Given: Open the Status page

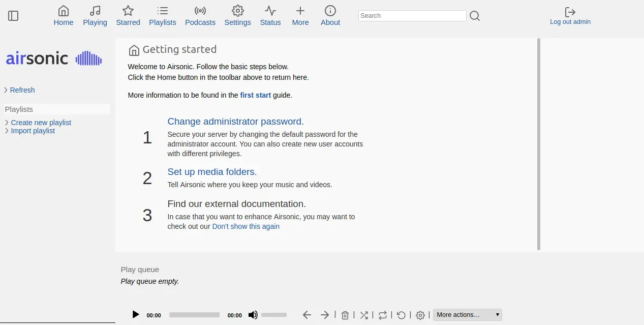Looking at the screenshot, I should point(270,16).
